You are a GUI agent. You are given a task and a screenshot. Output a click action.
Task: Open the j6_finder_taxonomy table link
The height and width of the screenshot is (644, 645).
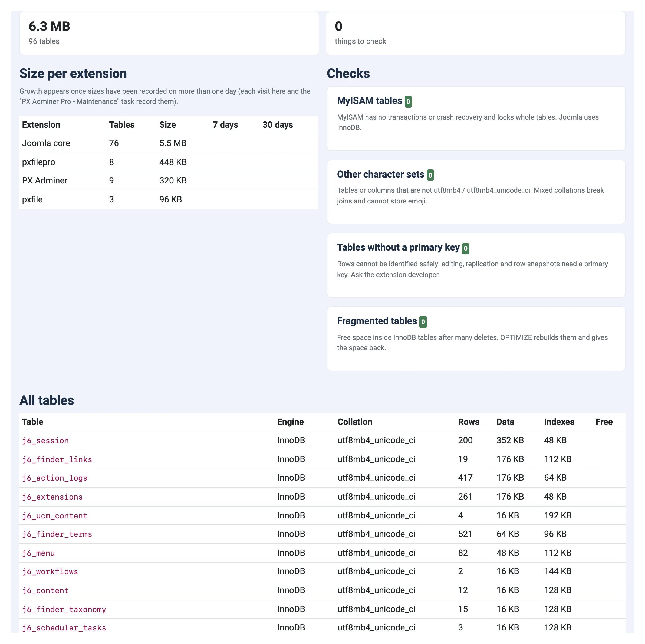point(64,609)
